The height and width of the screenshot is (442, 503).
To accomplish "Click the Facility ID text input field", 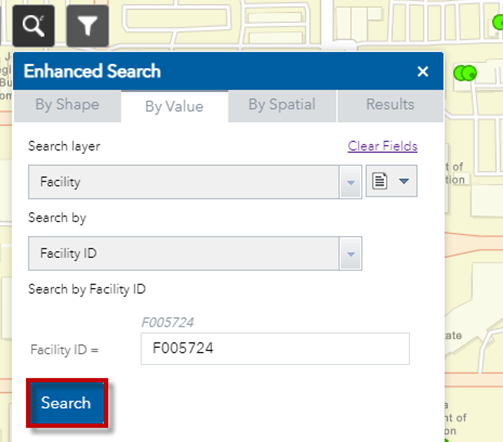I will pyautogui.click(x=275, y=349).
